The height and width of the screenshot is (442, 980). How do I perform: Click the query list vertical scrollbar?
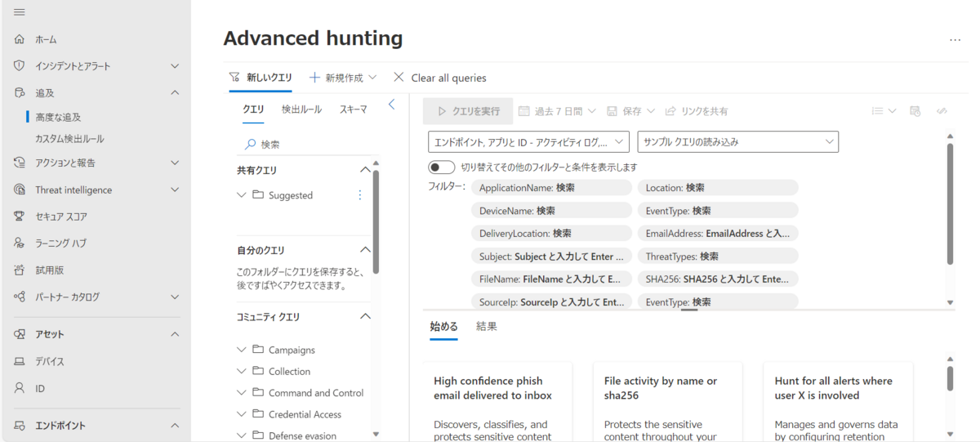pos(376,222)
